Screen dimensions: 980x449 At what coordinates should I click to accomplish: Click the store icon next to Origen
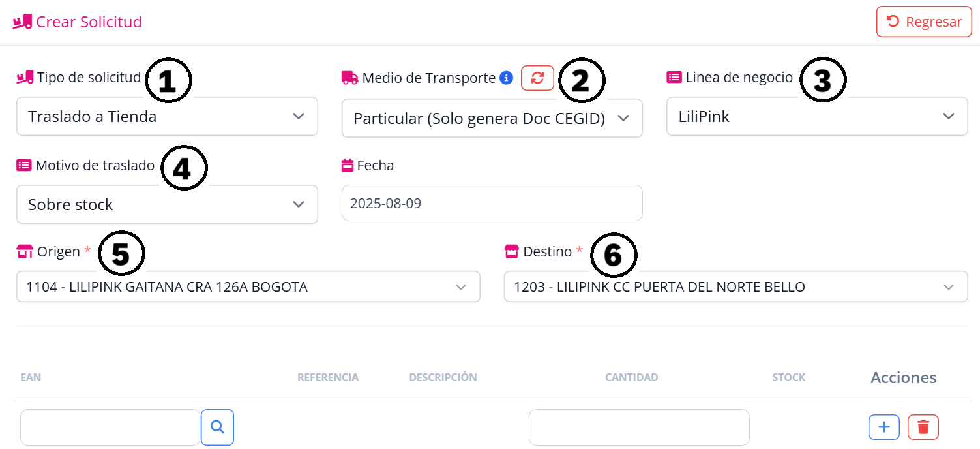coord(25,251)
